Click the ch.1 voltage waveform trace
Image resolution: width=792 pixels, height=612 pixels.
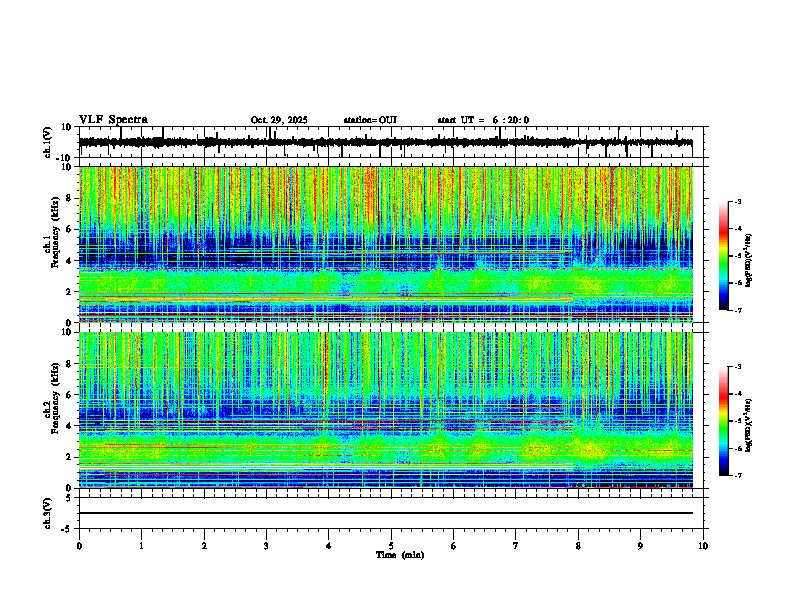pos(385,142)
